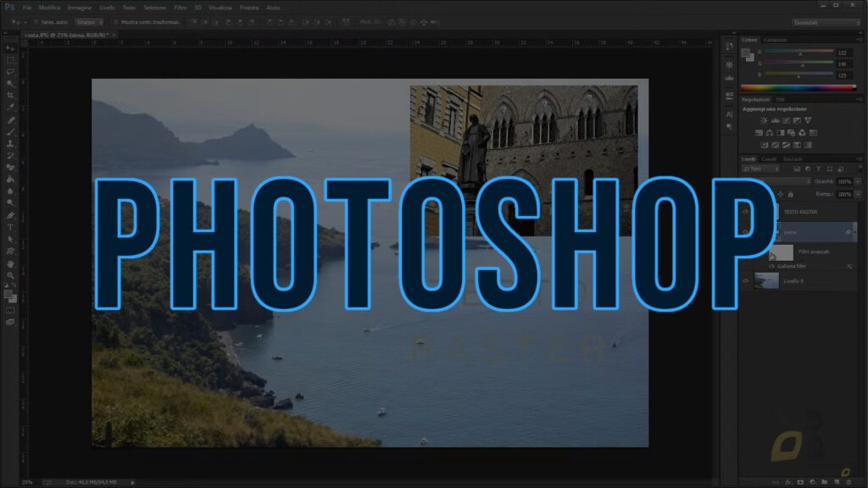Click the foreground color swatch in toolbox
This screenshot has width=868, height=488.
(x=8, y=295)
